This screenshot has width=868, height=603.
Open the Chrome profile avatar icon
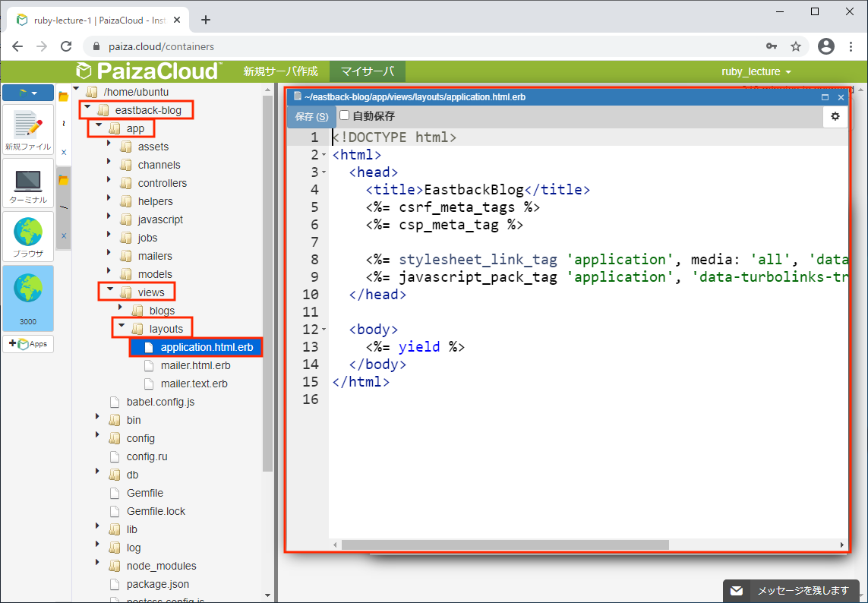point(826,46)
